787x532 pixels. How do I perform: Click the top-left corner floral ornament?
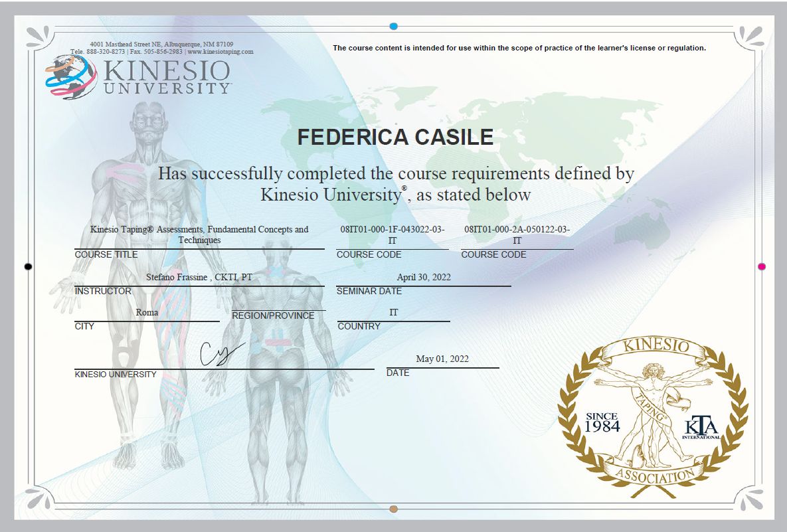pyautogui.click(x=37, y=37)
